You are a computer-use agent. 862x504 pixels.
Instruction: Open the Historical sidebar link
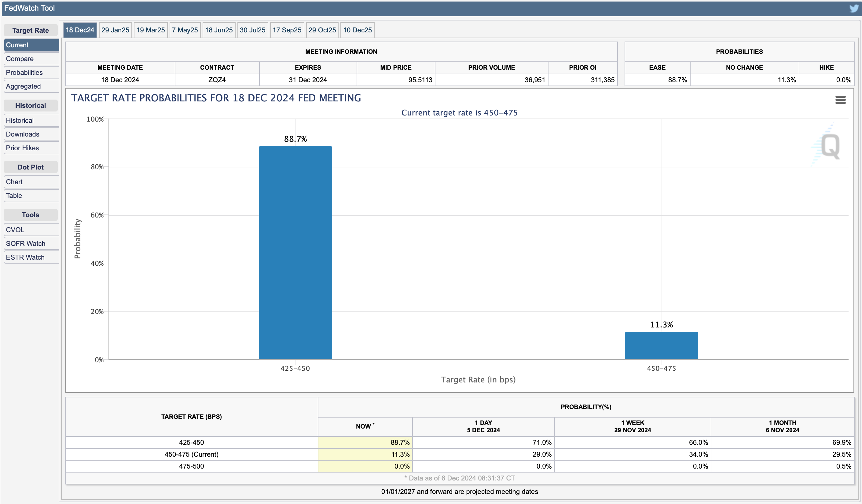[31, 120]
